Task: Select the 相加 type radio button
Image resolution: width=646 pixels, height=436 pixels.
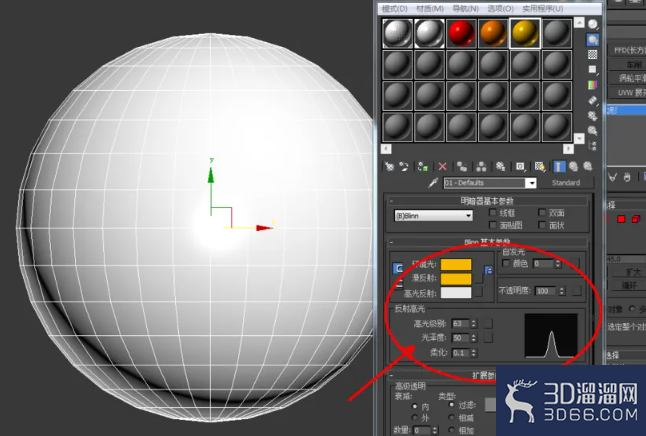Action: click(x=452, y=430)
